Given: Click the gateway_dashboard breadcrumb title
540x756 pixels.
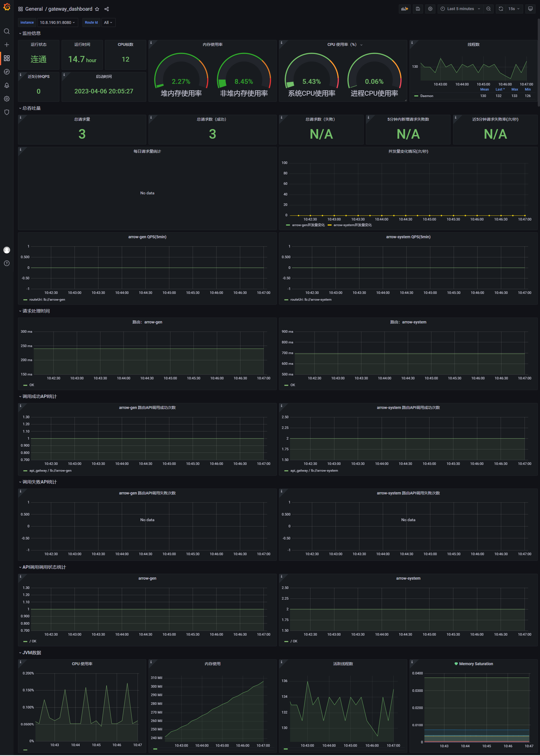Looking at the screenshot, I should (x=70, y=9).
